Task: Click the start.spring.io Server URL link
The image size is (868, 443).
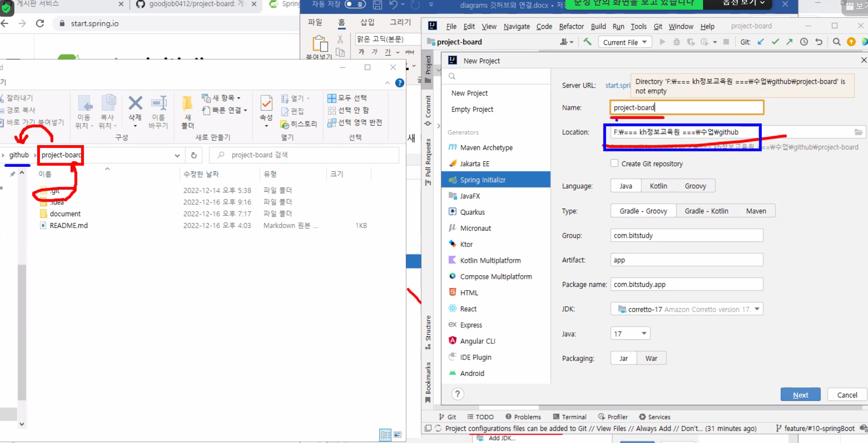Action: 617,85
